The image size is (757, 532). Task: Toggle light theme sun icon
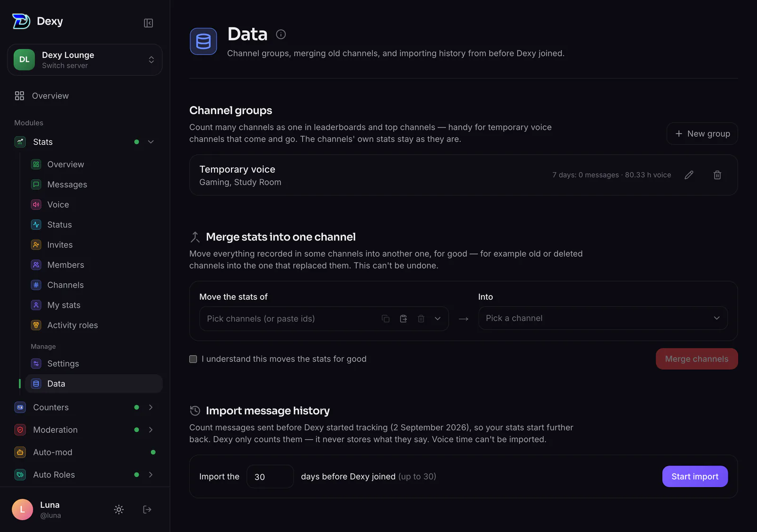click(x=119, y=509)
